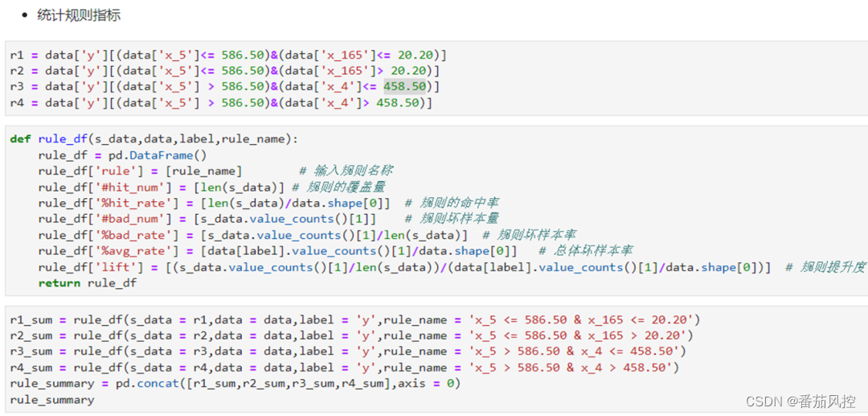Click the rule_summary = pd.concat line
This screenshot has height=416, width=868.
coord(235,383)
